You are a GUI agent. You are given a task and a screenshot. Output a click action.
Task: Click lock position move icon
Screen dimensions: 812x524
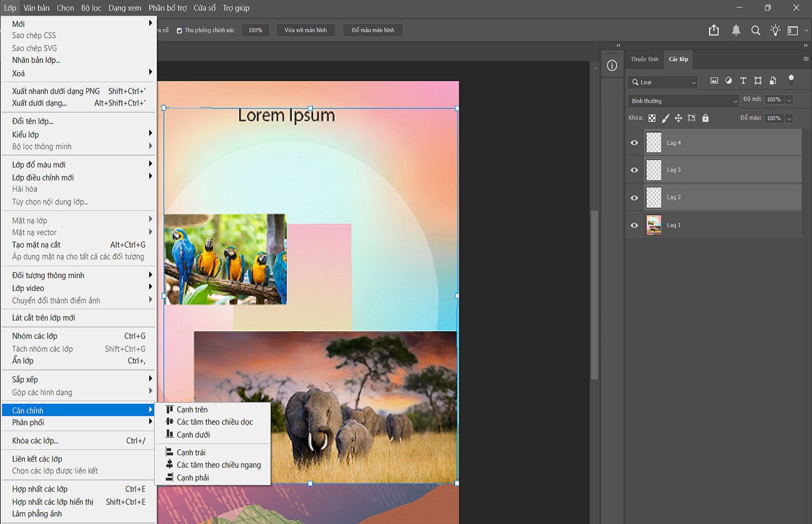coord(679,118)
